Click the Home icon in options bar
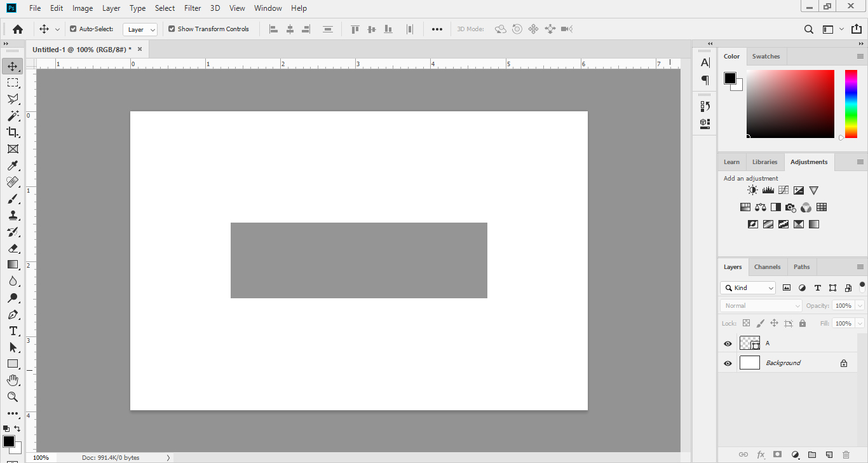This screenshot has width=868, height=463. [18, 29]
